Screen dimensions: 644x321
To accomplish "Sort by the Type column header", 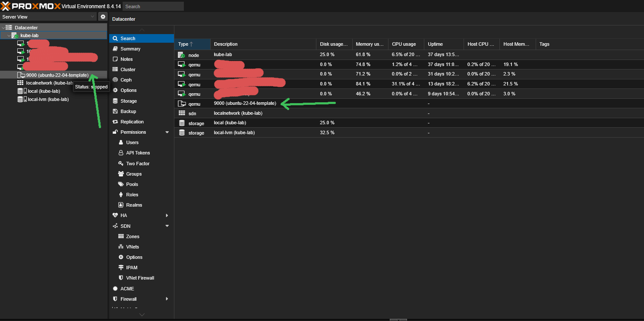I will (192, 44).
